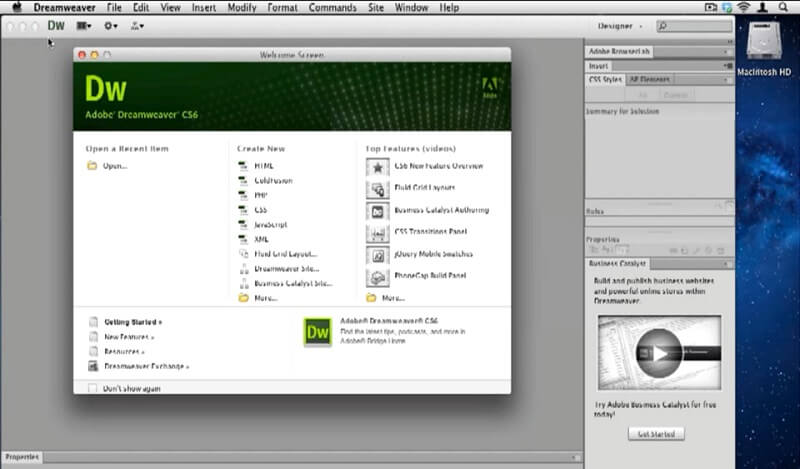Viewport: 800px width, 469px height.
Task: Open the Fluid Grid Layouts video icon
Action: (x=378, y=189)
